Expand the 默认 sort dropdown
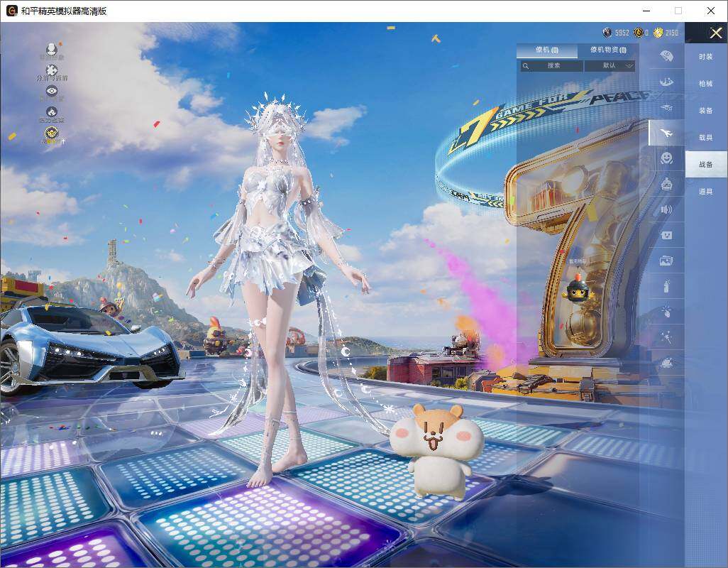The width and height of the screenshot is (728, 568). point(610,65)
